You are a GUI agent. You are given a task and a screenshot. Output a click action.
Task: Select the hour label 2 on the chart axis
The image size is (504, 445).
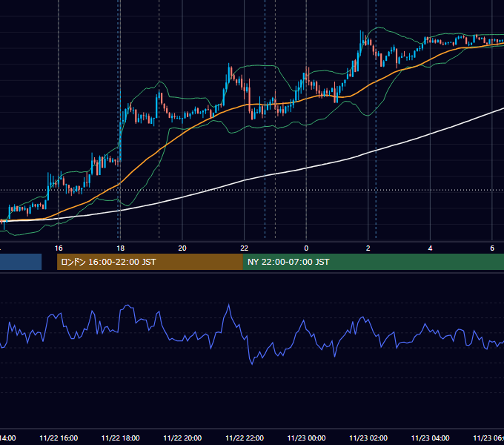(x=368, y=248)
